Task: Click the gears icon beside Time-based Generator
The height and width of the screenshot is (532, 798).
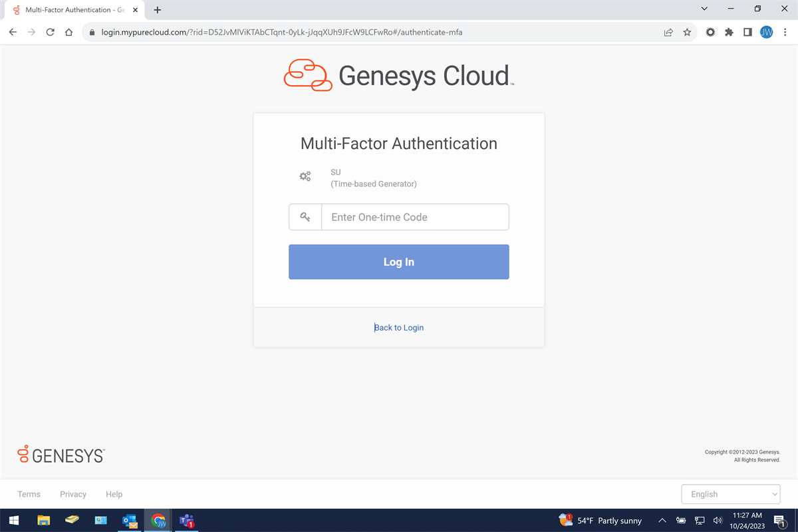Action: tap(305, 176)
